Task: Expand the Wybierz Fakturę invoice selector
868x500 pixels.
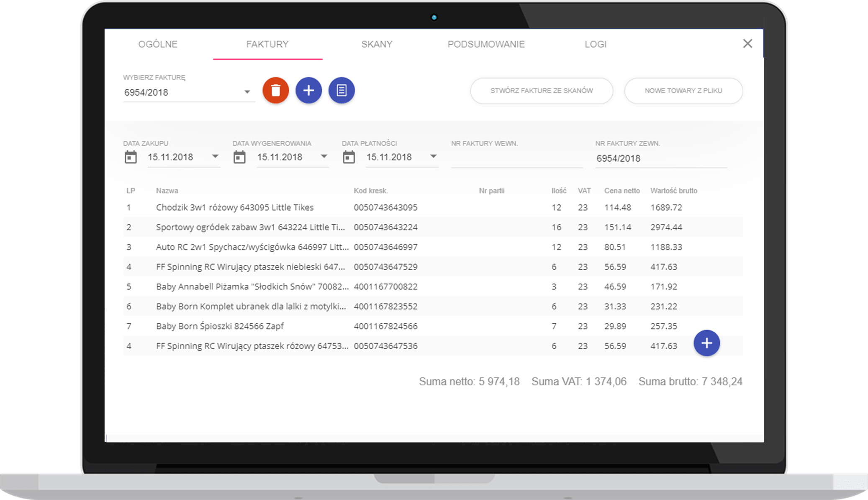Action: point(247,91)
